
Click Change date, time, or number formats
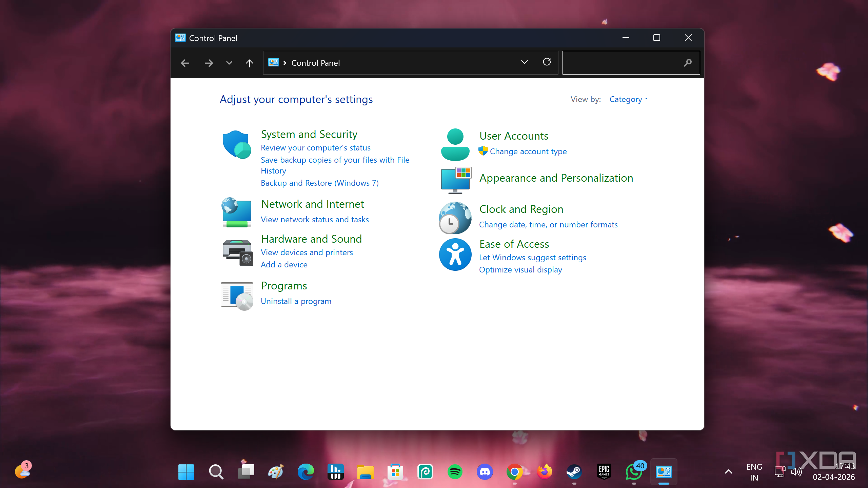click(548, 225)
